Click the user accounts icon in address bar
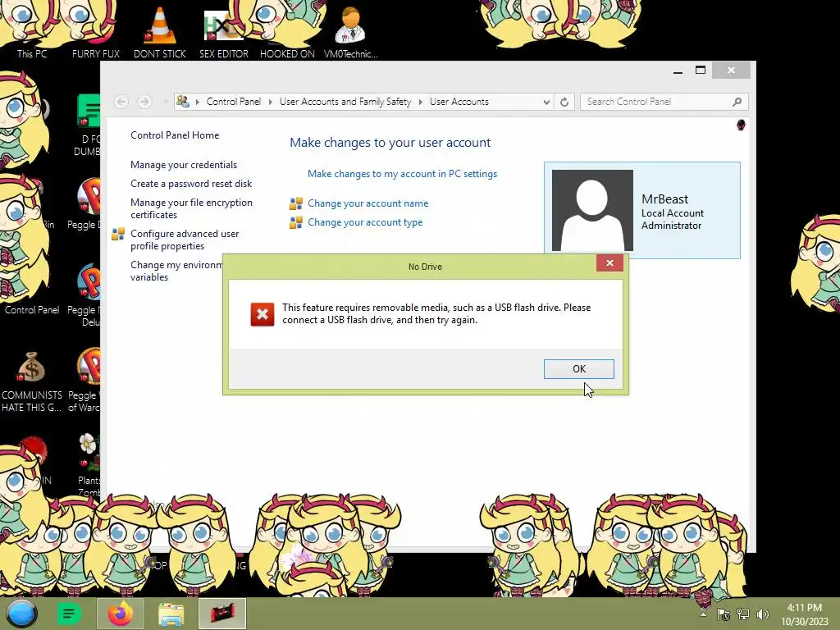Screen dimensions: 840x630 [183, 101]
